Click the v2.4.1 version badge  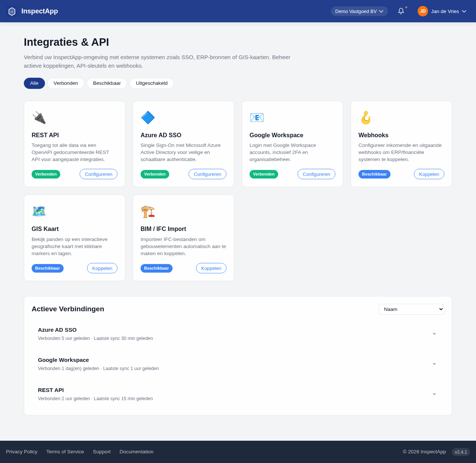[x=461, y=452]
